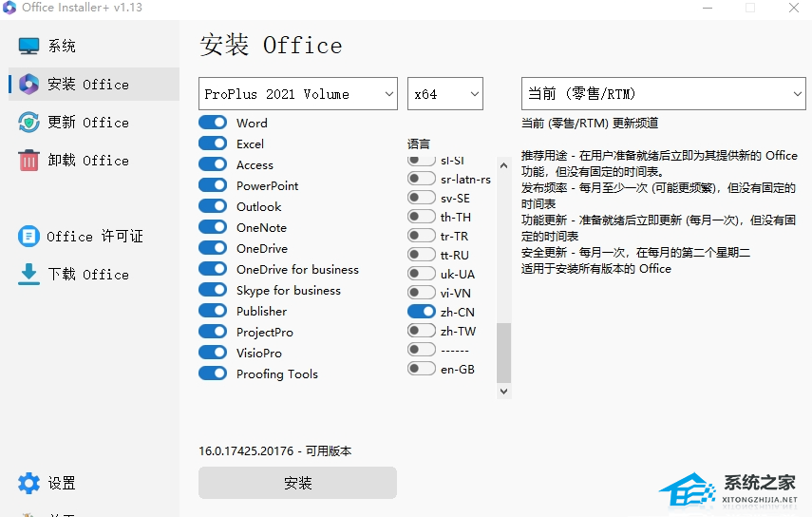Screen dimensions: 812x517
Task: Switch off the OneDrive toggle
Action: (x=213, y=248)
